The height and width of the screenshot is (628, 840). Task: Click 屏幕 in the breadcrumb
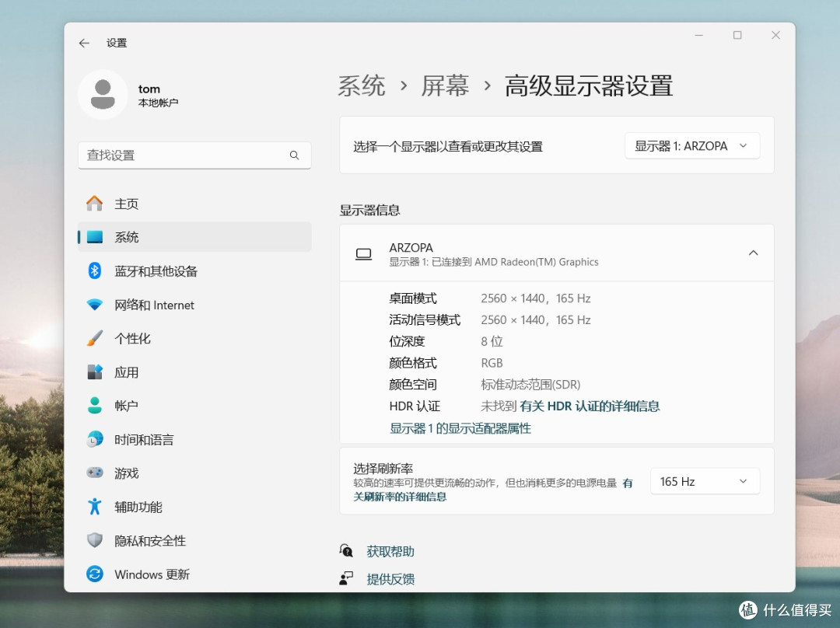[x=445, y=85]
